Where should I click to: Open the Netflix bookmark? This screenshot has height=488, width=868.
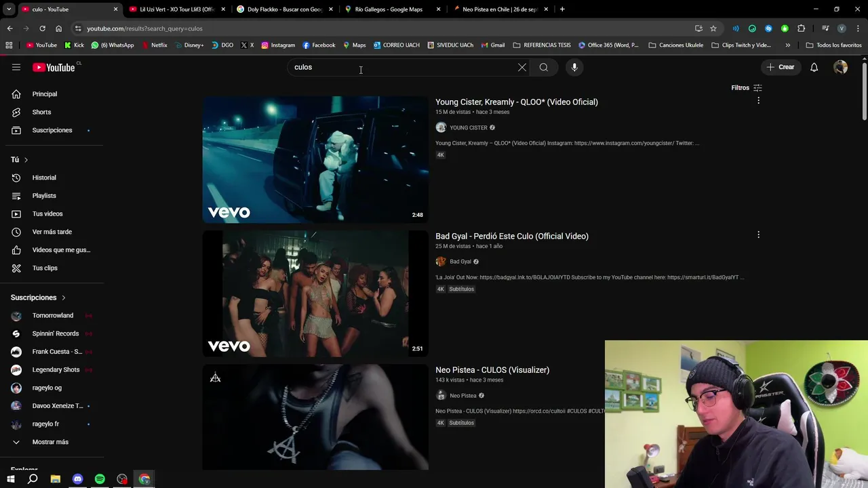[x=154, y=45]
